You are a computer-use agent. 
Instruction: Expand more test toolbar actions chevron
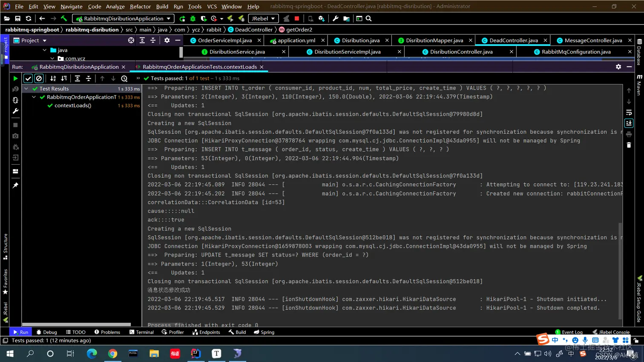click(138, 78)
